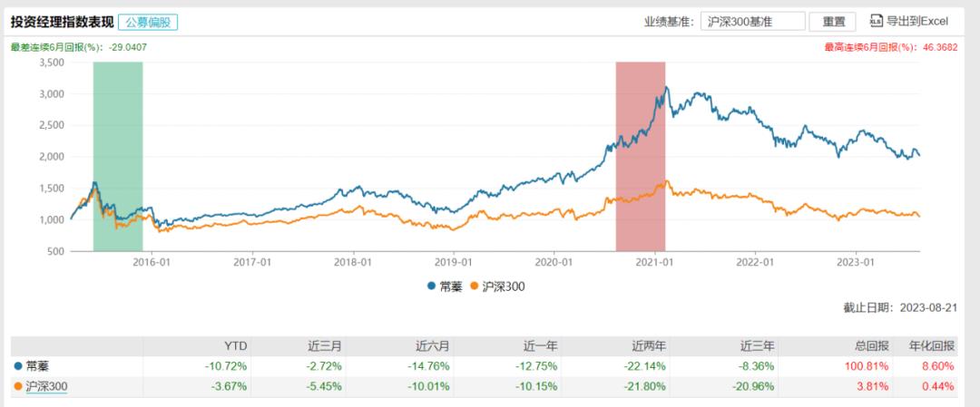This screenshot has width=980, height=407.
Task: Click the red shaded best-return region
Action: pyautogui.click(x=640, y=156)
